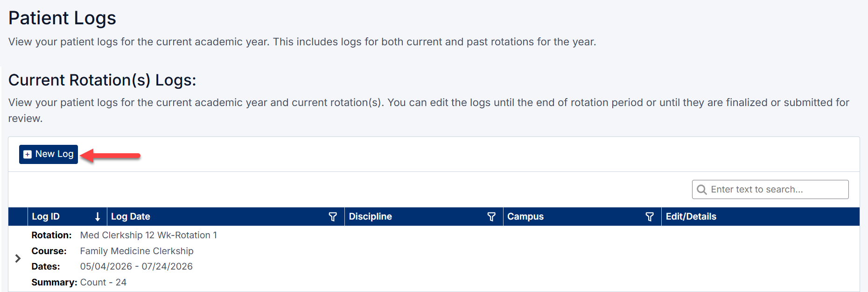
Task: Click the Current Rotation(s) Logs heading
Action: (102, 80)
